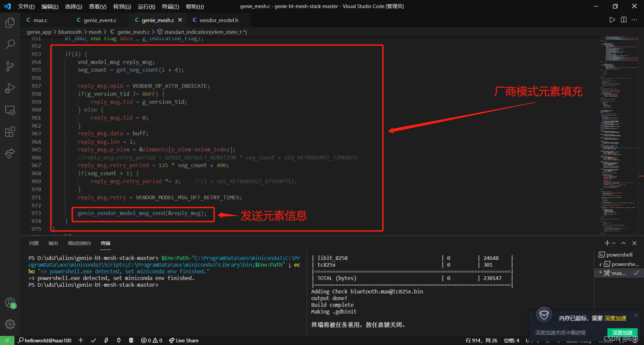Maximize the terminal panel size
Viewport: 644px width, 345px height.
point(624,243)
